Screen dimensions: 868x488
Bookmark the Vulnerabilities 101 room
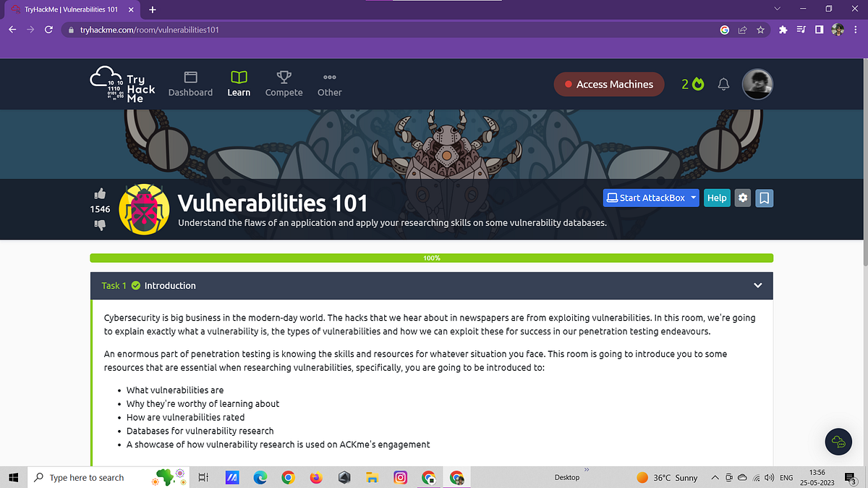[x=764, y=197]
